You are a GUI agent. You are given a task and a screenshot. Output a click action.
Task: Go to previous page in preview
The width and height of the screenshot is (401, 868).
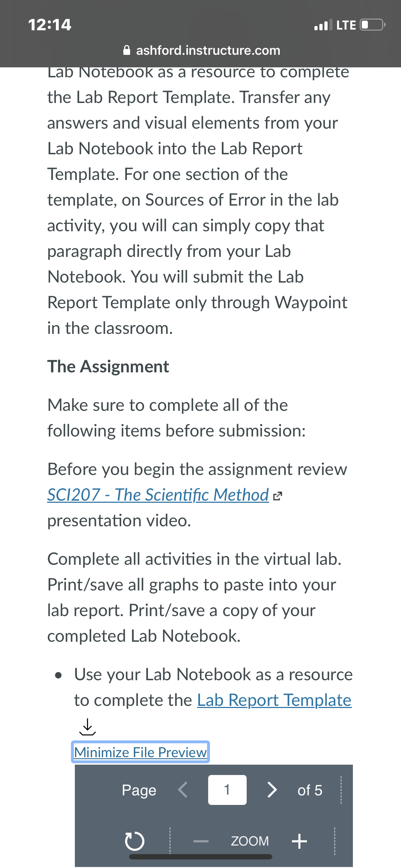183,790
